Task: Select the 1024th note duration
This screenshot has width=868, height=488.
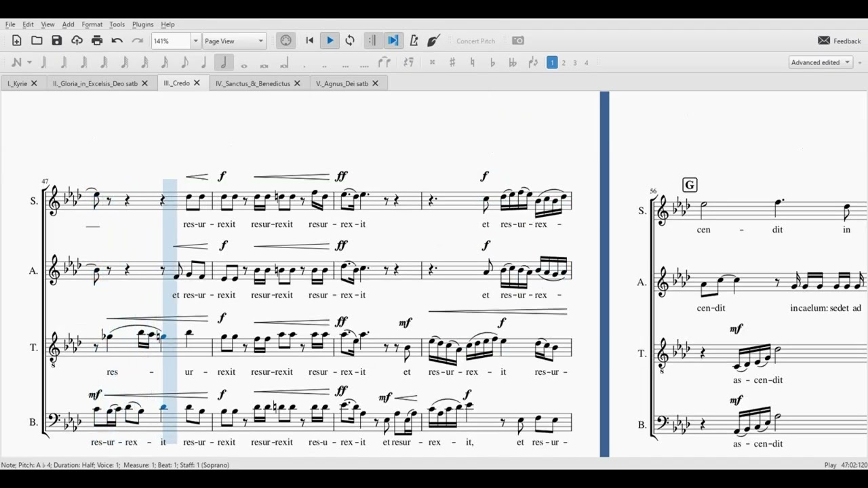Action: [x=43, y=62]
